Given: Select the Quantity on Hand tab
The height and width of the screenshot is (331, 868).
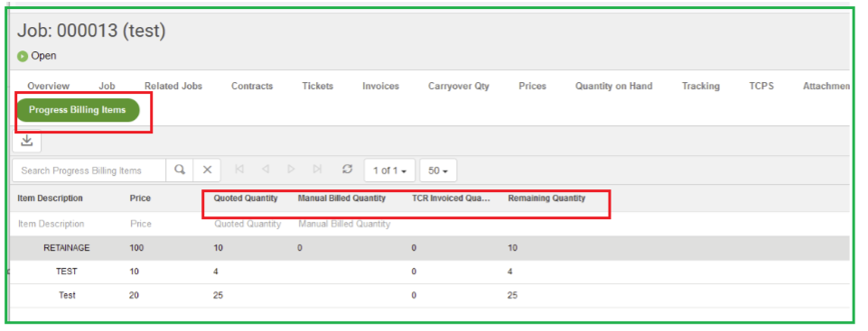Looking at the screenshot, I should point(613,87).
